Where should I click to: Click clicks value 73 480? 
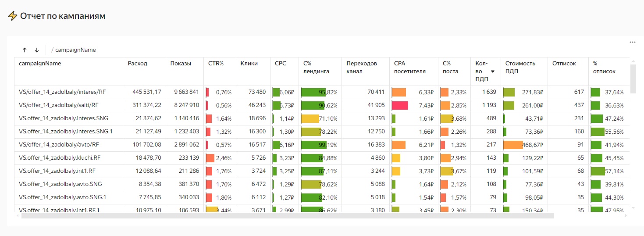pos(257,92)
